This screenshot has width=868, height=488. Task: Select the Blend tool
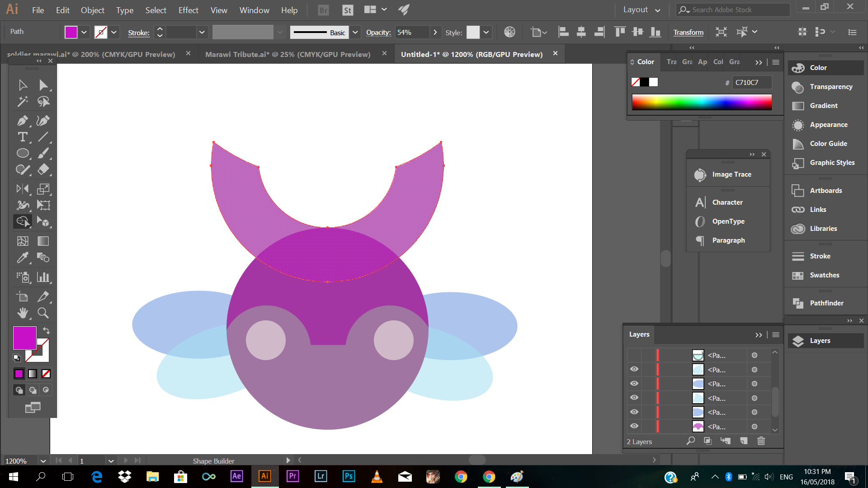pos(43,258)
